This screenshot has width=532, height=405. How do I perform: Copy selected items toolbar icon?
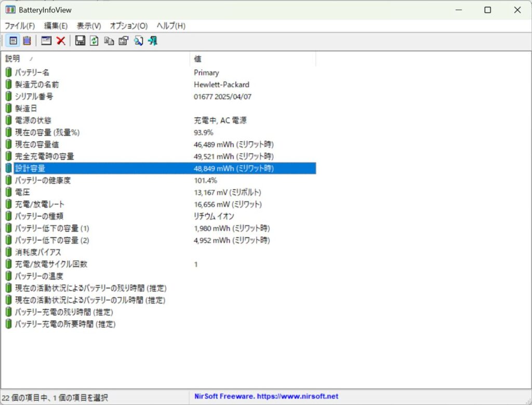tap(109, 41)
